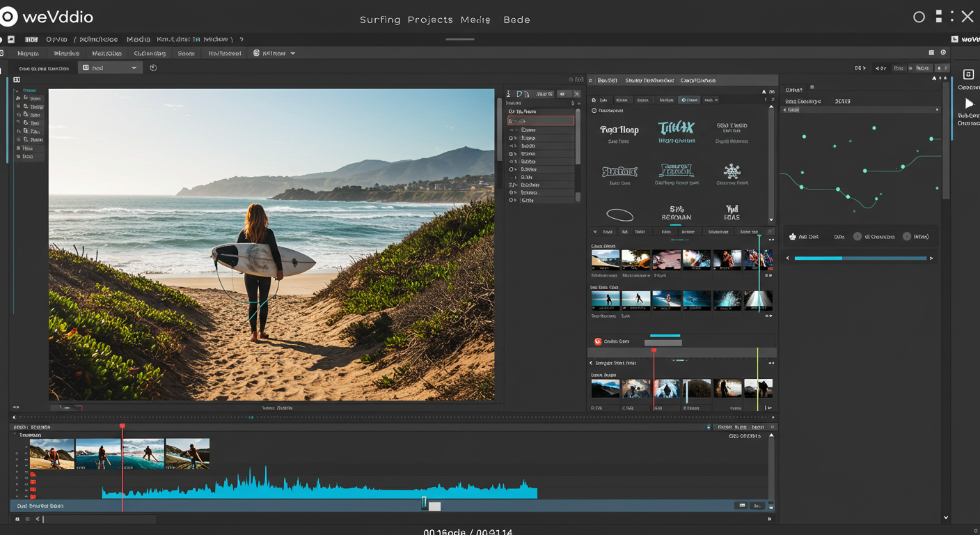Screen dimensions: 980x535
Task: Select the last grey radio circle below curve graph
Action: tap(907, 237)
